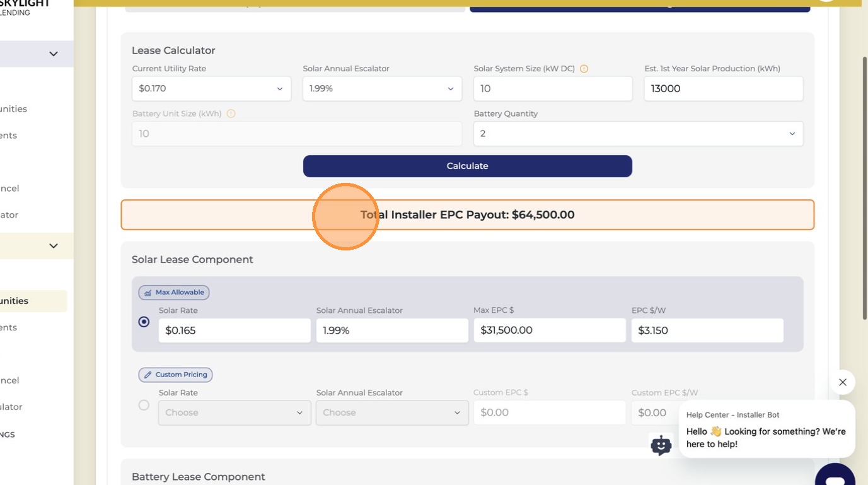Select the highlighted sidebar opportunities item

tap(32, 301)
